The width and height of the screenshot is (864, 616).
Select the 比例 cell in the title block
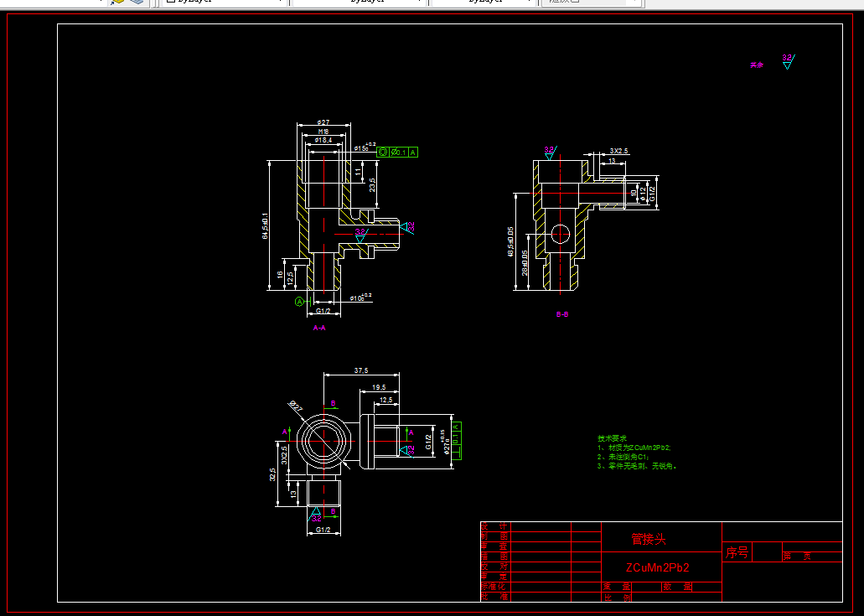[616, 598]
